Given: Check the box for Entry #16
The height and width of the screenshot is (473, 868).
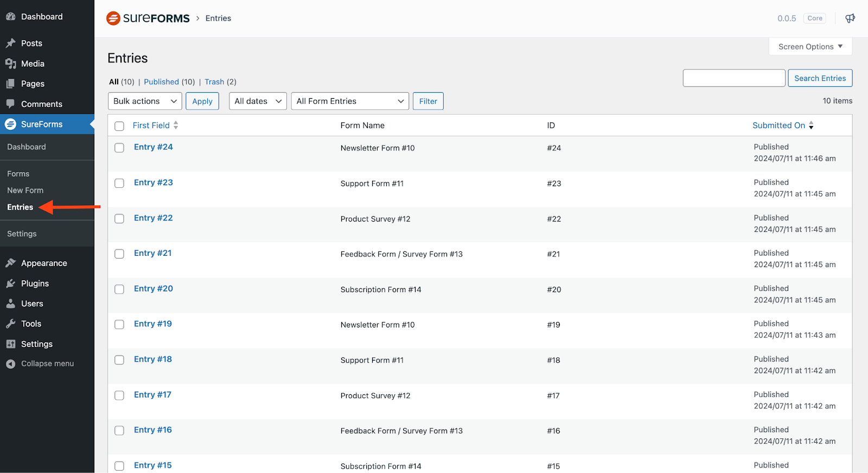Looking at the screenshot, I should [119, 431].
